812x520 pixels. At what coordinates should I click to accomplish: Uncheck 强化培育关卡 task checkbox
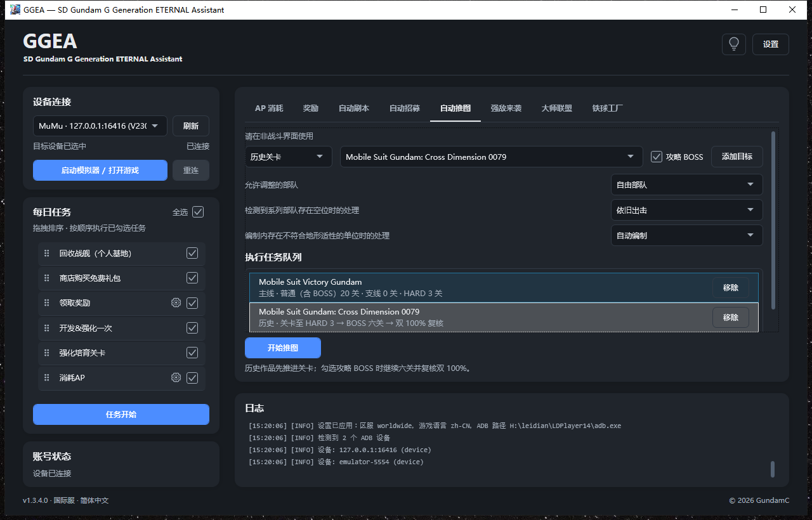click(192, 353)
